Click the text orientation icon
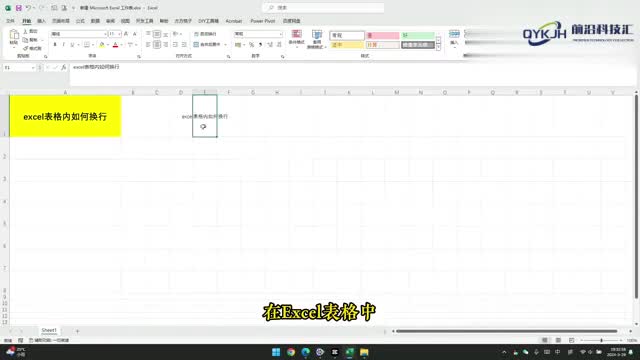The width and height of the screenshot is (640, 360). pyautogui.click(x=176, y=34)
